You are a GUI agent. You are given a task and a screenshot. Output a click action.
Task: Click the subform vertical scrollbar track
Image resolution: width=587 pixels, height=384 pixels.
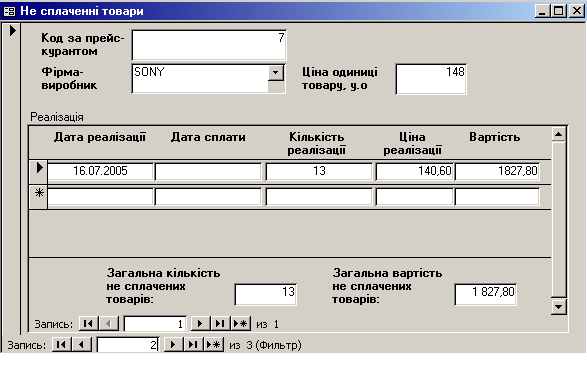click(559, 220)
